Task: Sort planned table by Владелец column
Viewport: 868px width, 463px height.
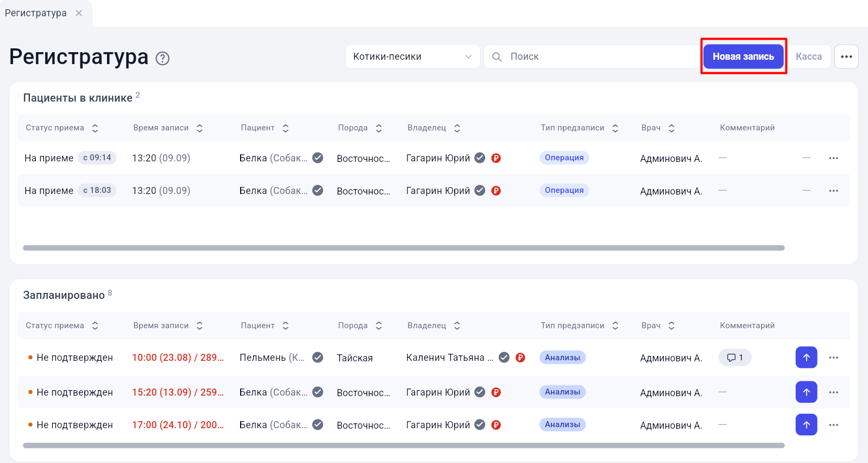Action: [457, 326]
